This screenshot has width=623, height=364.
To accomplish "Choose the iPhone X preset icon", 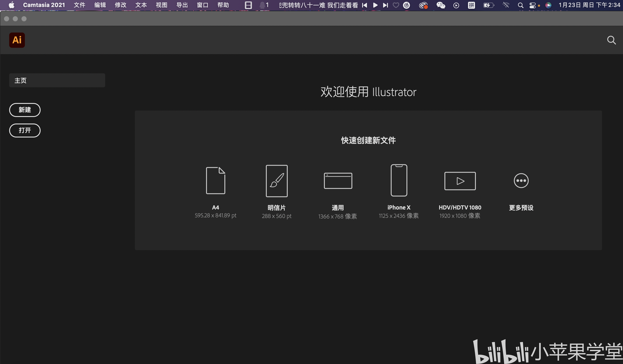I will pos(399,180).
